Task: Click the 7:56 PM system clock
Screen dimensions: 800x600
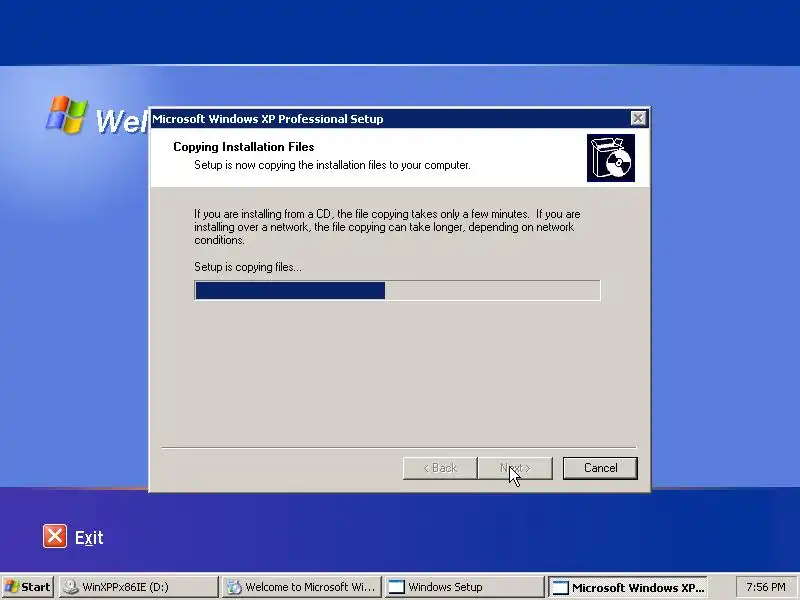Action: (x=765, y=587)
